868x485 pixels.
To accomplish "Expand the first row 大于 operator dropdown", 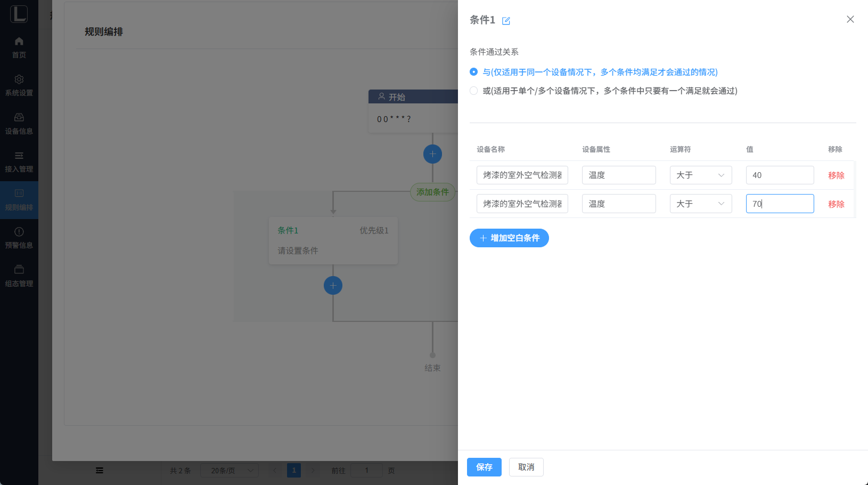I will (700, 175).
